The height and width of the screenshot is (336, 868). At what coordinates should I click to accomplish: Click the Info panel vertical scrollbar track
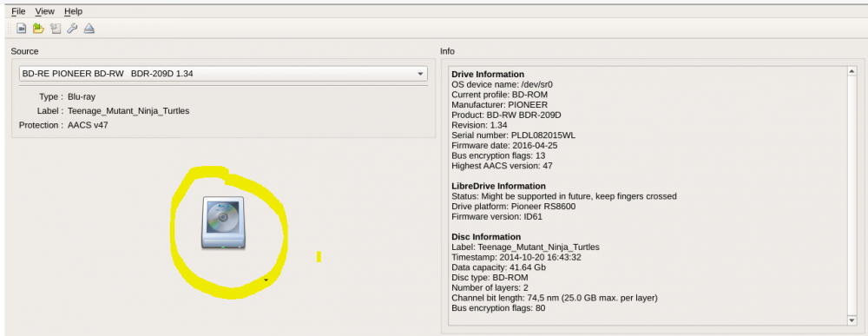tap(852, 195)
